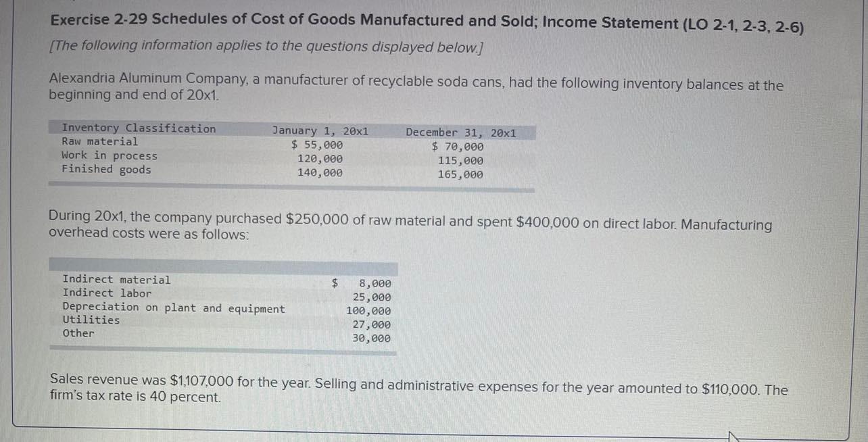Select the Finished goods row label
Screen dimensions: 868x442
[106, 170]
